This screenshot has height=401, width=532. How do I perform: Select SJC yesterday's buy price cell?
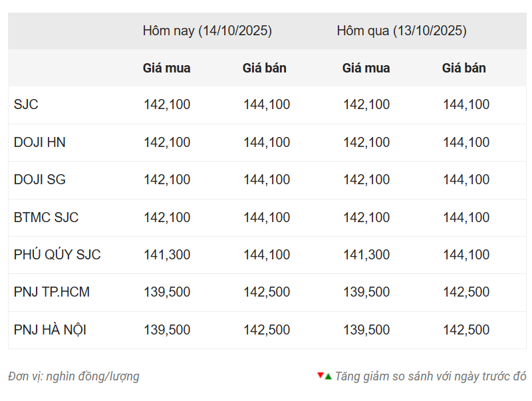coord(366,104)
